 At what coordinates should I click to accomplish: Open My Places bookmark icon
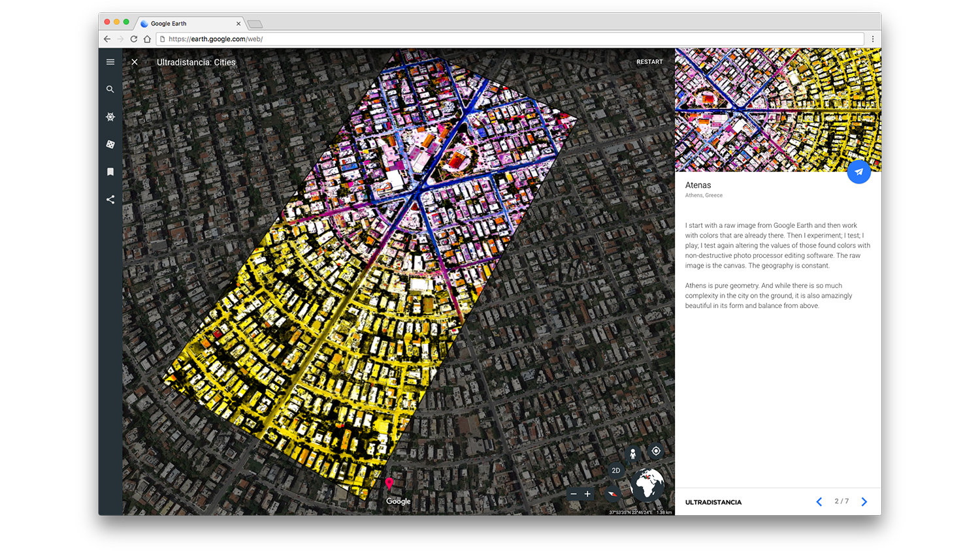110,172
